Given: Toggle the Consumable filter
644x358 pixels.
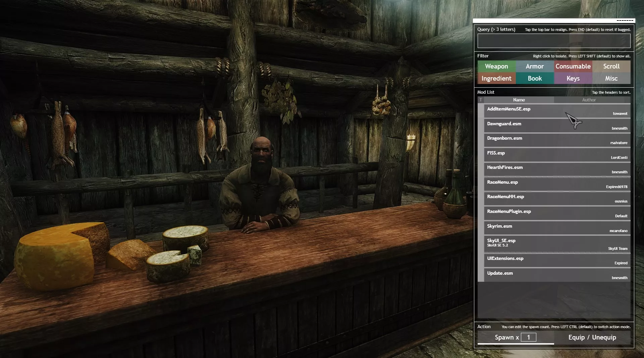Looking at the screenshot, I should [573, 66].
